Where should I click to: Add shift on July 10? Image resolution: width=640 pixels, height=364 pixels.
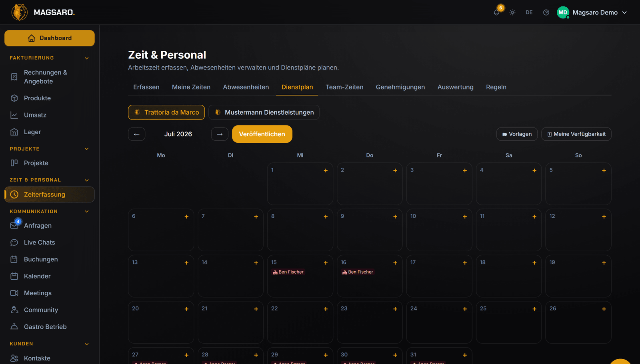465,217
